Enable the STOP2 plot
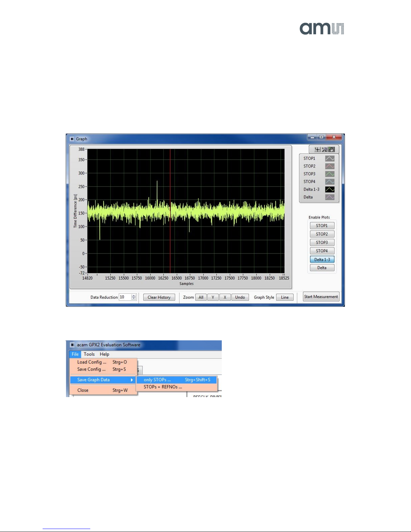 coord(322,234)
